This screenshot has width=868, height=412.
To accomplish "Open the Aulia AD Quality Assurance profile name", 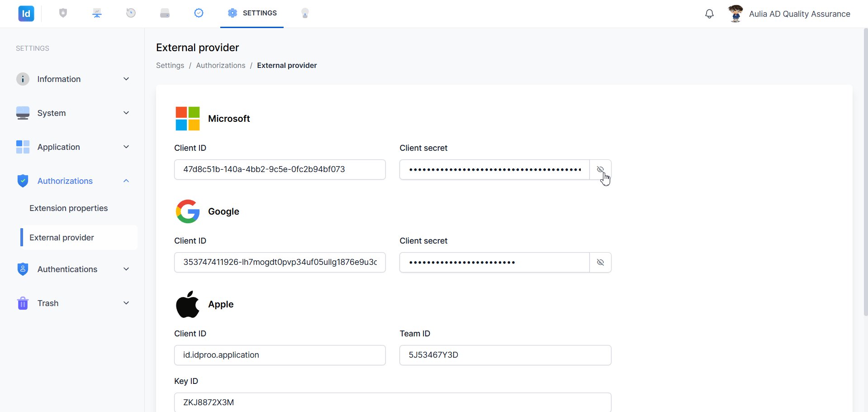I will coord(799,14).
